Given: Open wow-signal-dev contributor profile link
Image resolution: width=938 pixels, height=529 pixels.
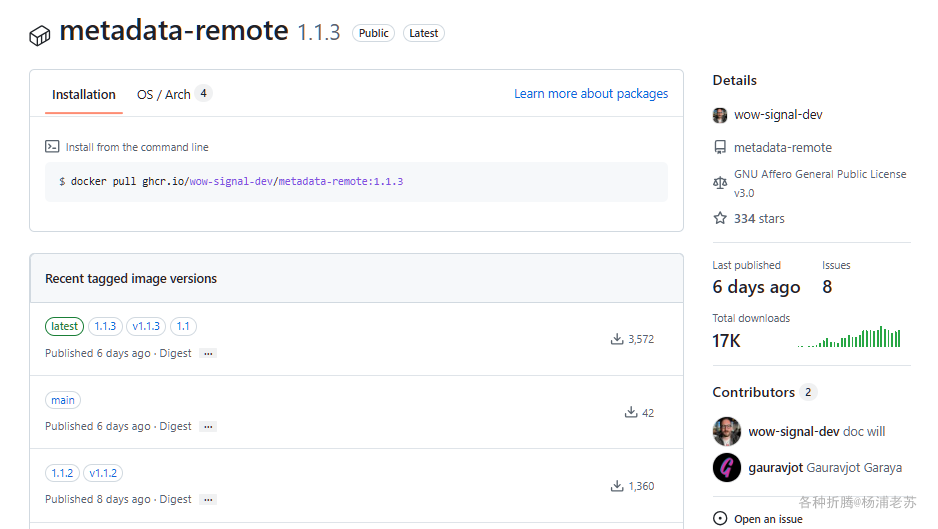Looking at the screenshot, I should tap(794, 431).
